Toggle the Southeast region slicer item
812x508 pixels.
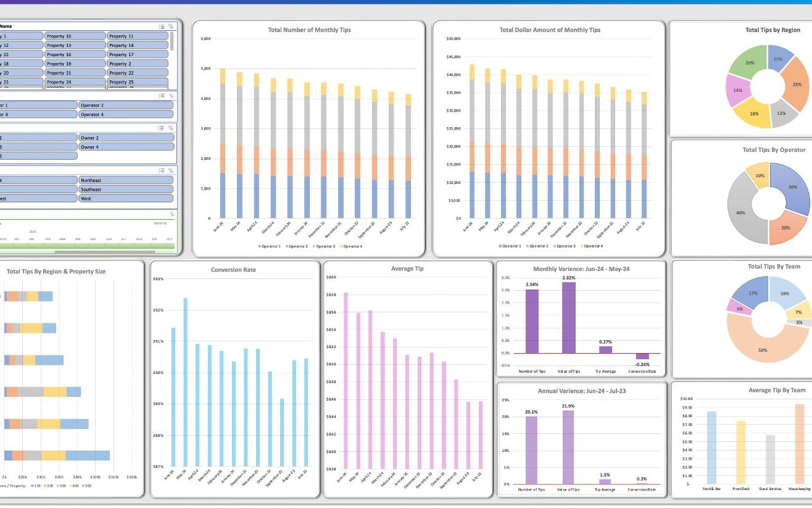126,189
